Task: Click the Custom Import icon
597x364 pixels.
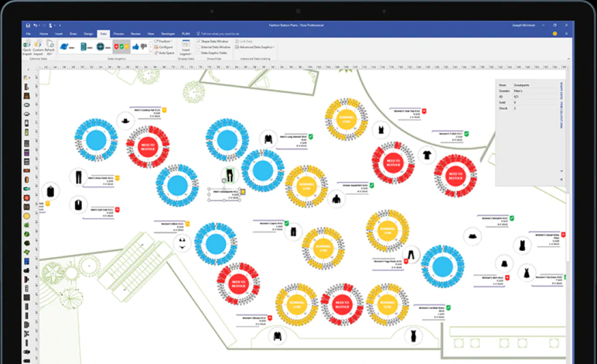Action: coord(38,48)
